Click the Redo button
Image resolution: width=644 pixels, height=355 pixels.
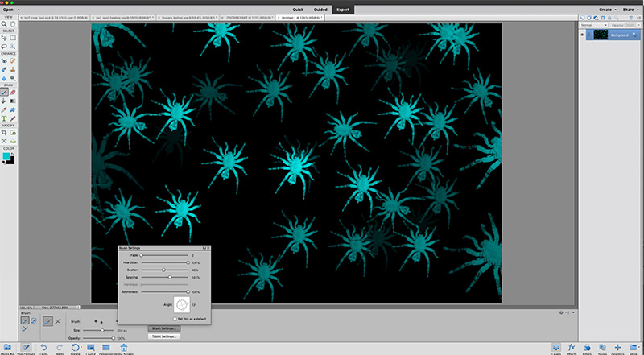click(60, 349)
